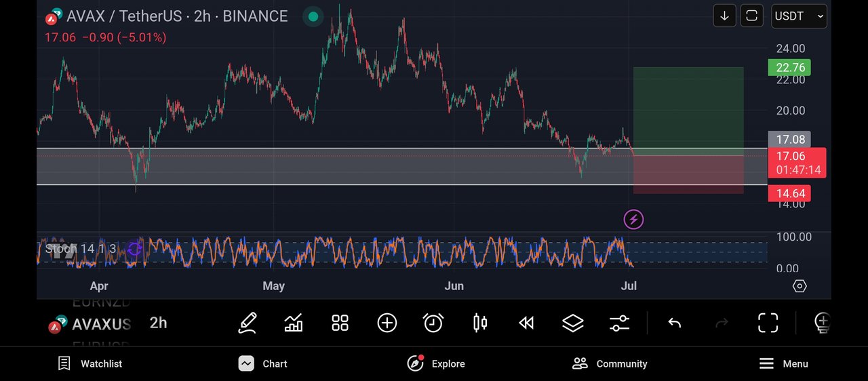This screenshot has height=381, width=868.
Task: Click the AVAX / TetherUS chart title
Action: 177,16
